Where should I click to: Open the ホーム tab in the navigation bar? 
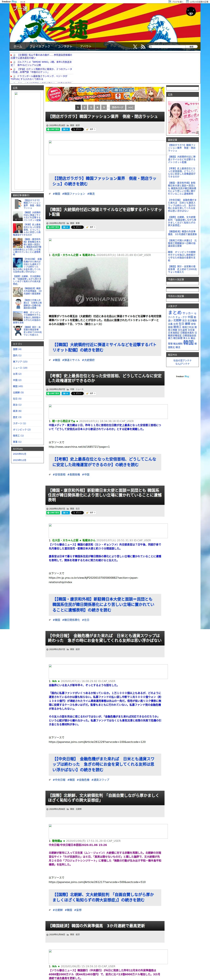18,46
